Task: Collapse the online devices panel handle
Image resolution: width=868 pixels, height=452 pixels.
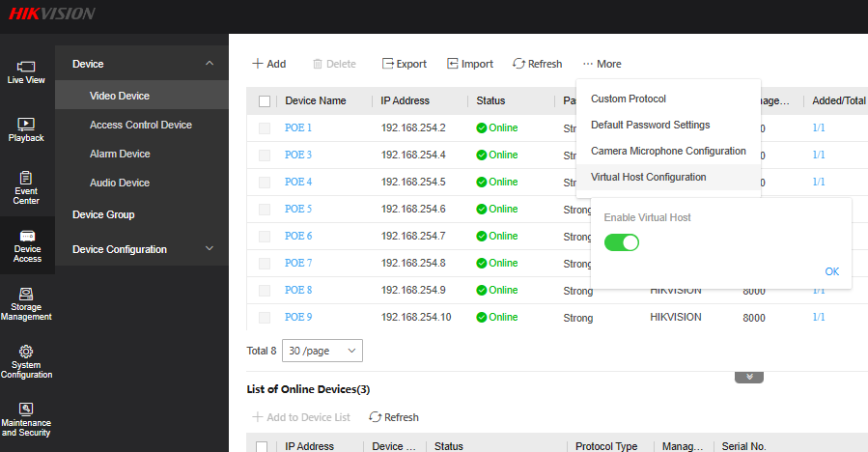Action: point(749,377)
